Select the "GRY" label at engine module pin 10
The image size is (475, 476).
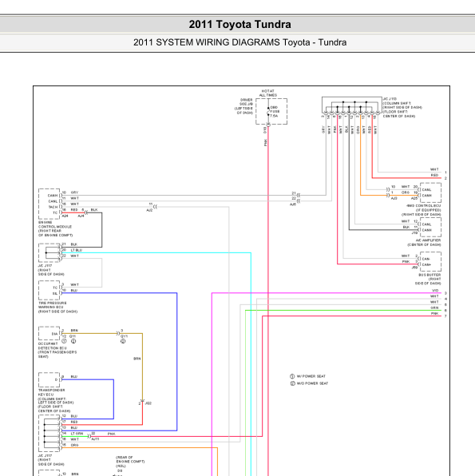75,192
